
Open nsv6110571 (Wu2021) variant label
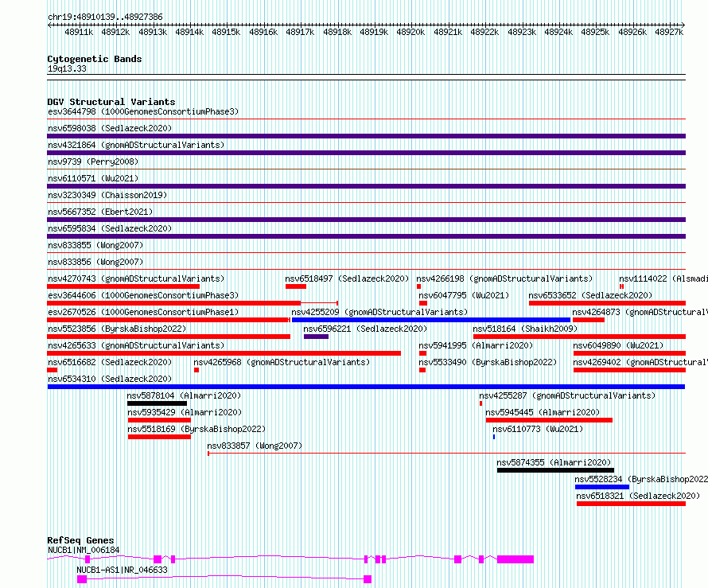tap(93, 178)
